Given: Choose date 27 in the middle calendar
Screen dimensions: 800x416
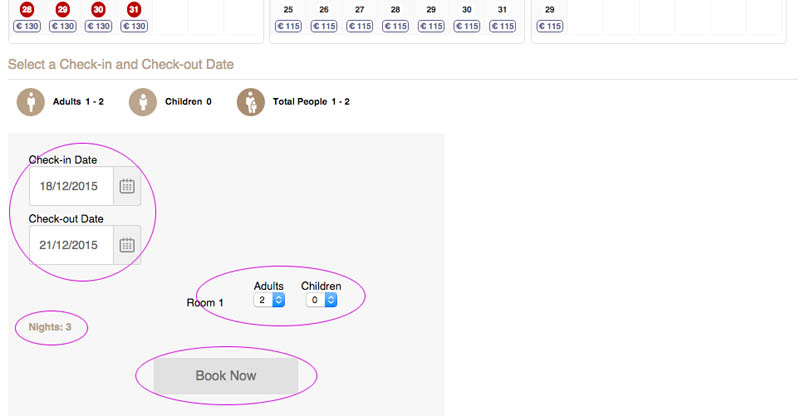Looking at the screenshot, I should pyautogui.click(x=359, y=9).
